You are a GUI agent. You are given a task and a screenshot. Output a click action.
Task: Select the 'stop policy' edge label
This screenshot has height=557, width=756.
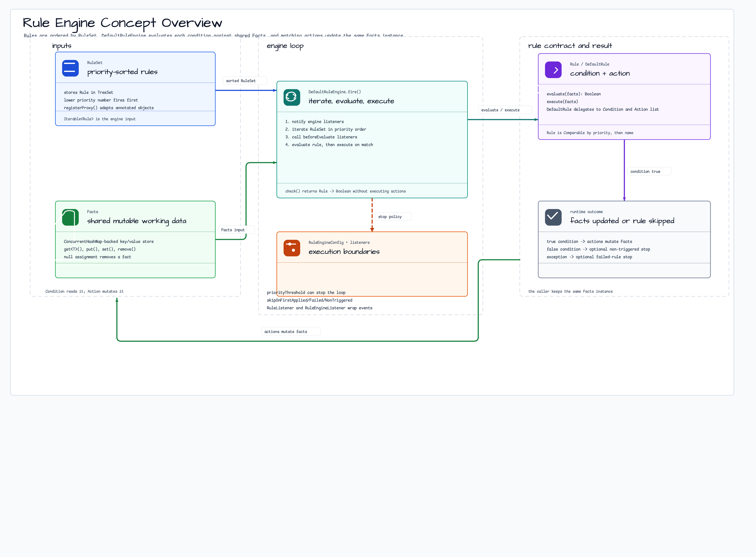[394, 216]
